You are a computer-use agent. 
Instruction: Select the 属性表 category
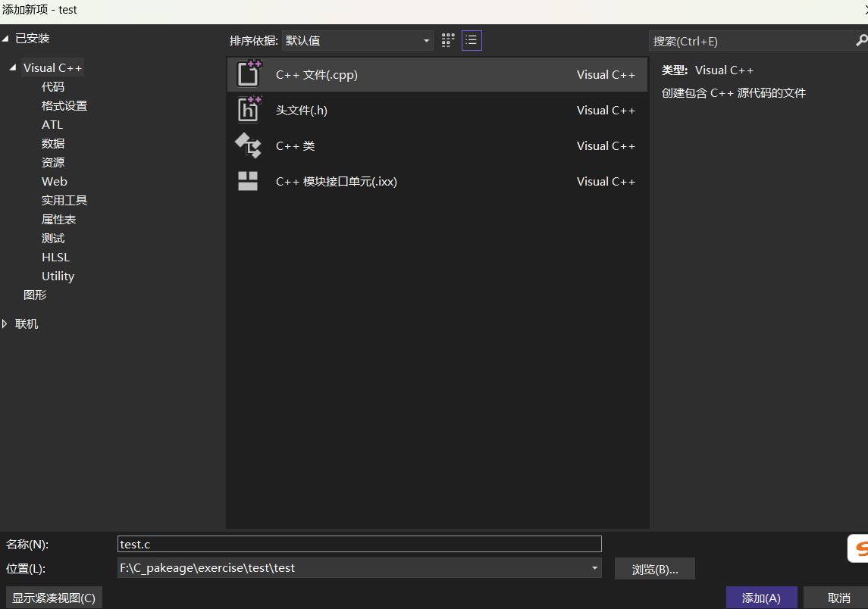[x=58, y=219]
